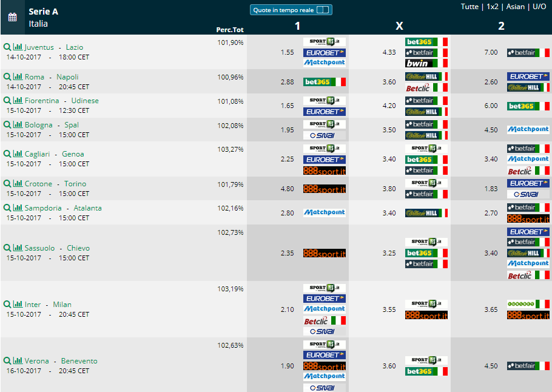Click 888sport.it logo in Sassuolo - Chievo home odds
The width and height of the screenshot is (552, 392).
[x=325, y=253]
